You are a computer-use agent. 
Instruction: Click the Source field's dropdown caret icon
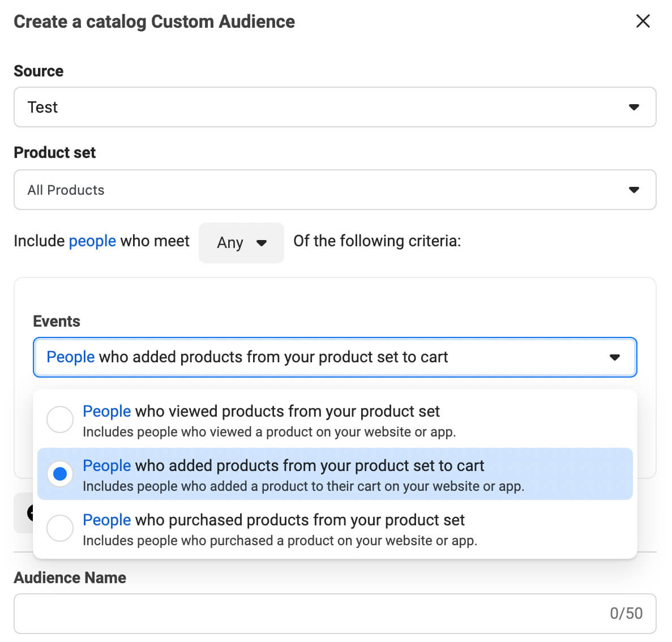coord(634,107)
